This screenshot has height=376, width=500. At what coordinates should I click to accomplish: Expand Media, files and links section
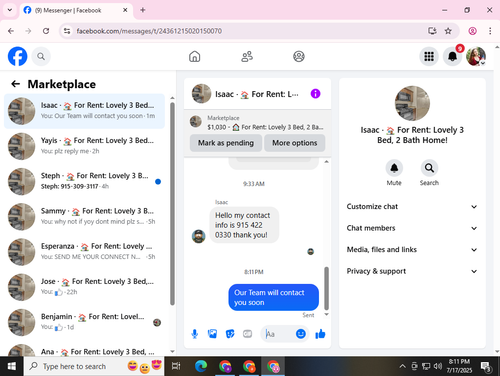(412, 250)
